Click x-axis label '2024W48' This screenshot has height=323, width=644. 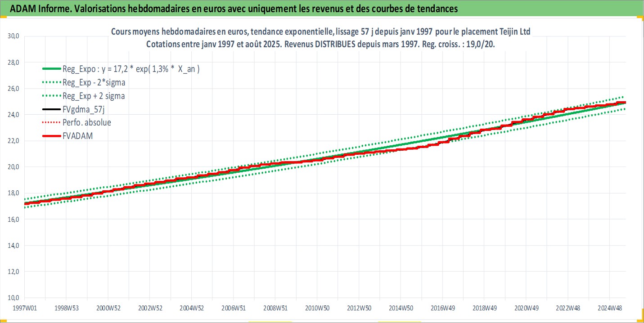click(x=609, y=308)
